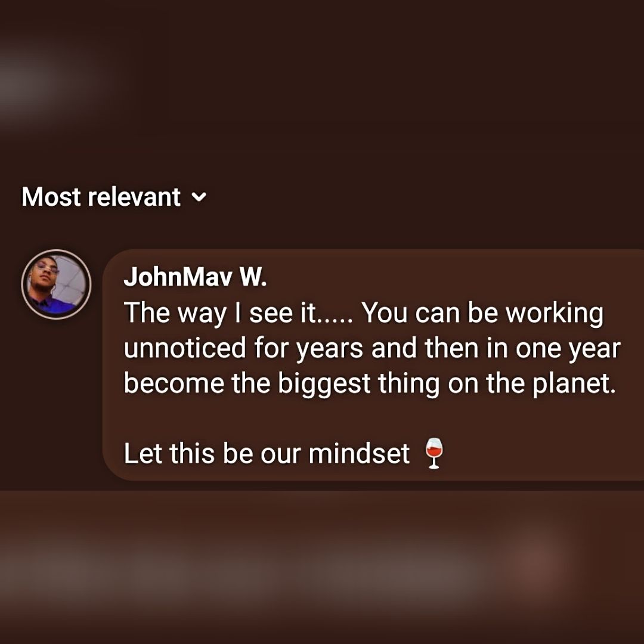Click the chevron arrow beside Most relevant
Image resolution: width=644 pixels, height=644 pixels.
[x=199, y=197]
